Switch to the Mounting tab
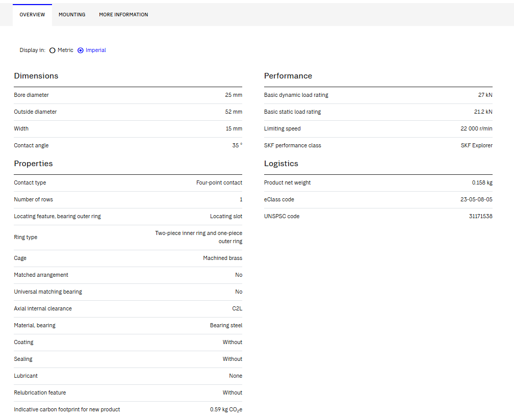514x420 pixels. (x=72, y=15)
